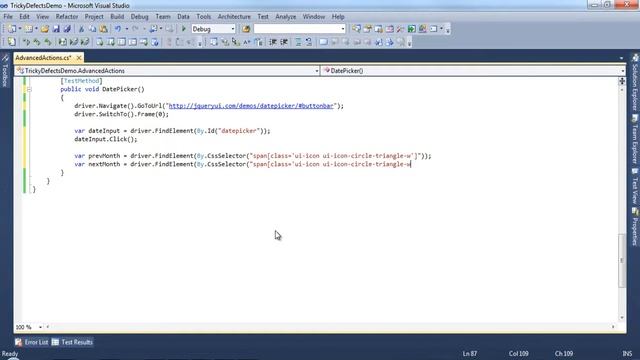Click the Redo arrow icon
Image resolution: width=640 pixels, height=360 pixels.
click(135, 29)
